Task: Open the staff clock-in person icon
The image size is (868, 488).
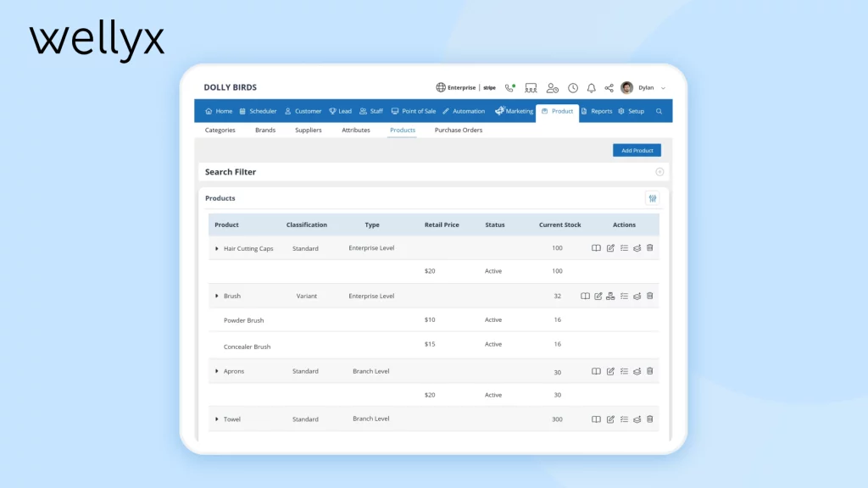Action: click(x=553, y=87)
